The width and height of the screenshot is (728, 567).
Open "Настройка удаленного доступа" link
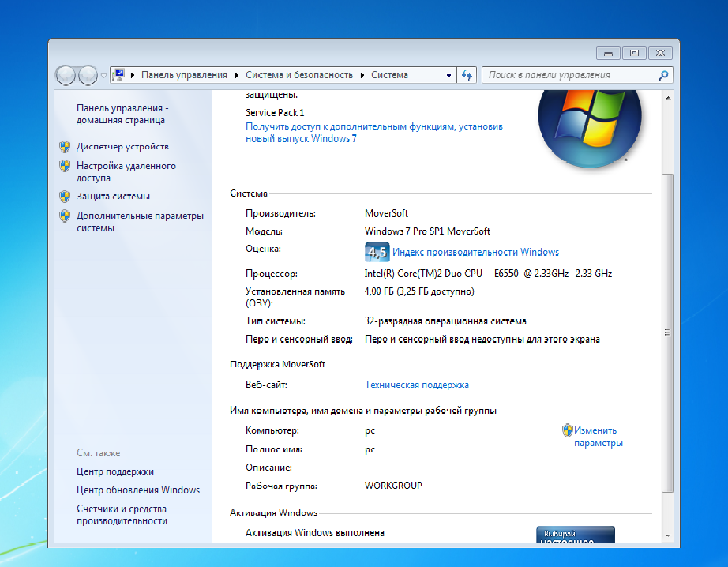126,171
